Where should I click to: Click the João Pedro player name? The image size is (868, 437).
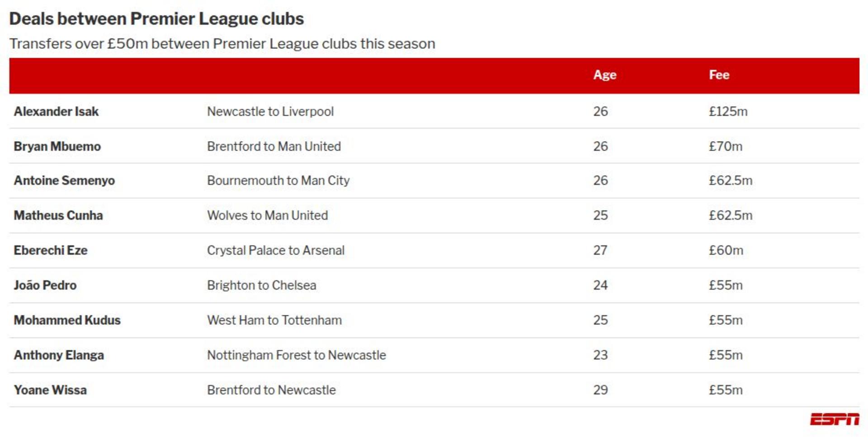pos(45,285)
